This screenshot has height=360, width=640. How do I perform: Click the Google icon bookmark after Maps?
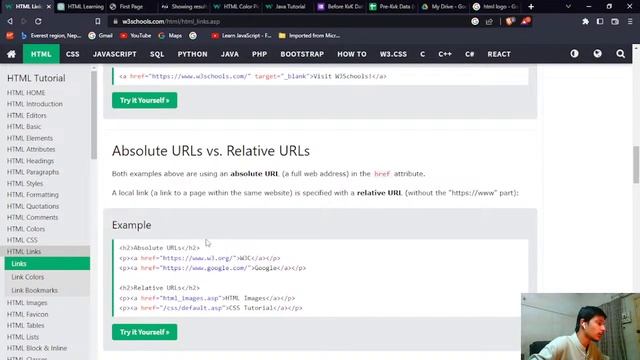[193, 36]
